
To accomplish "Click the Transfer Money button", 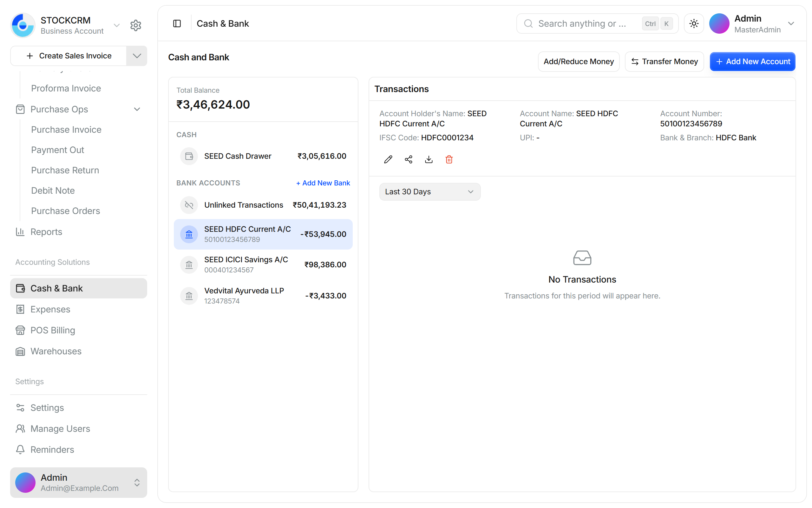I will coord(664,62).
